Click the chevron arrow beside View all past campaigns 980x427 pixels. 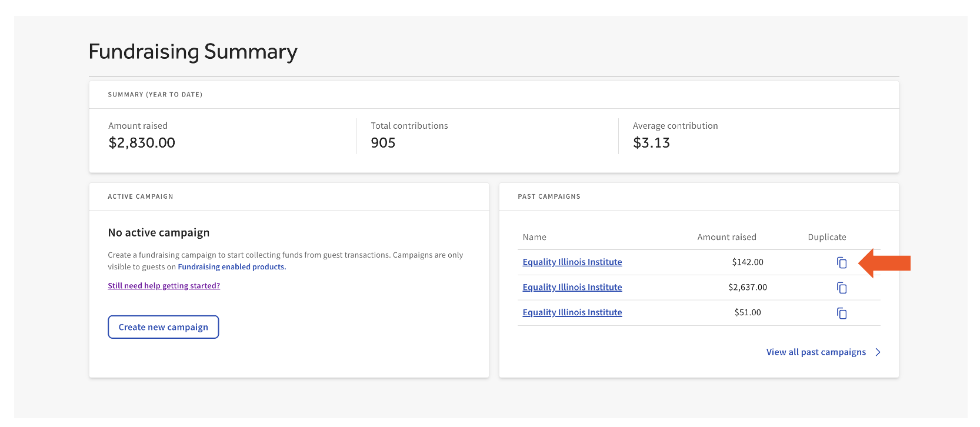pos(878,352)
